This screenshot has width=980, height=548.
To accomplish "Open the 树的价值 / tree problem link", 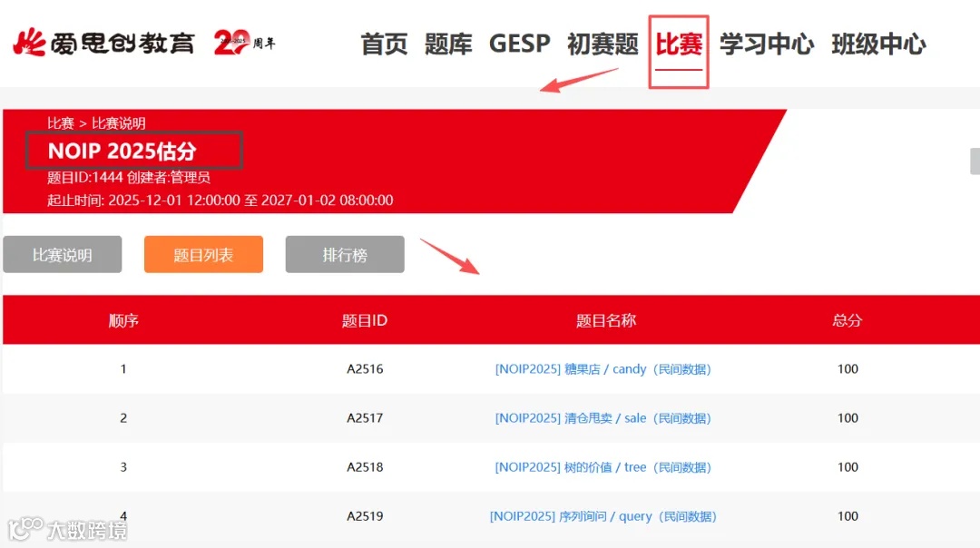I will click(x=602, y=466).
